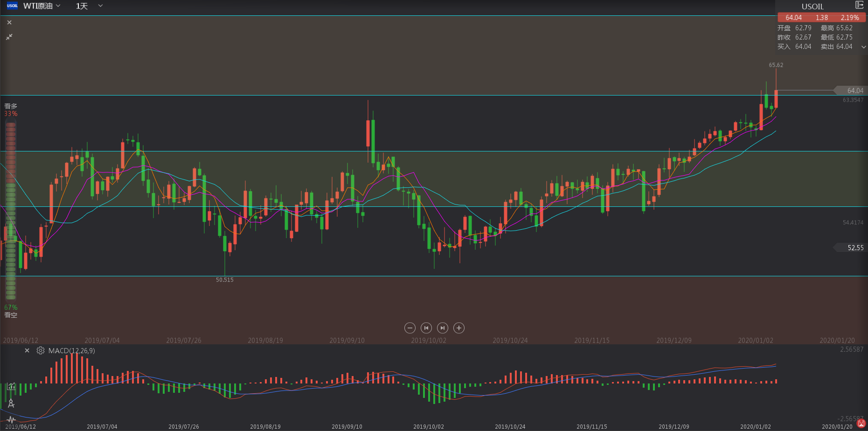Click the chart type icon in left sidebar

[x=11, y=386]
